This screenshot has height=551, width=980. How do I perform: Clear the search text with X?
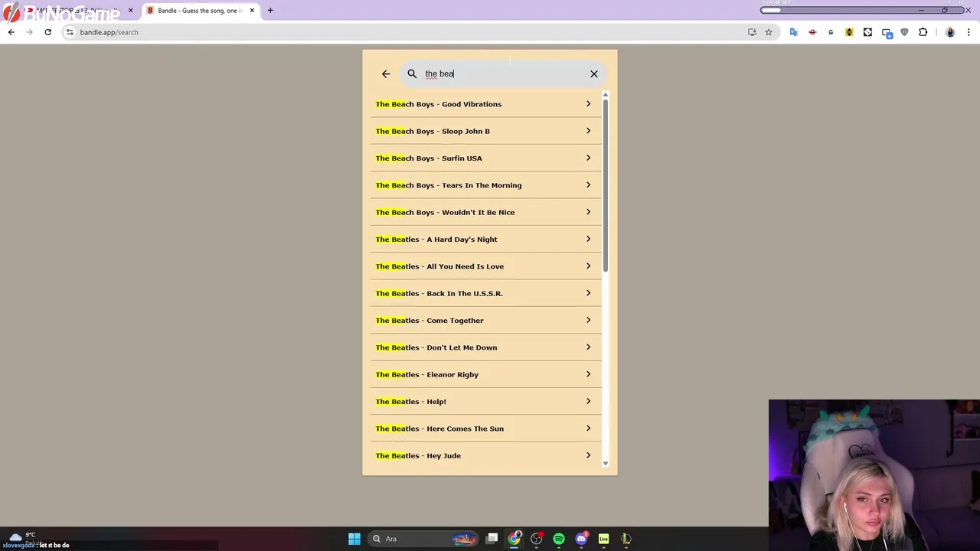click(594, 73)
